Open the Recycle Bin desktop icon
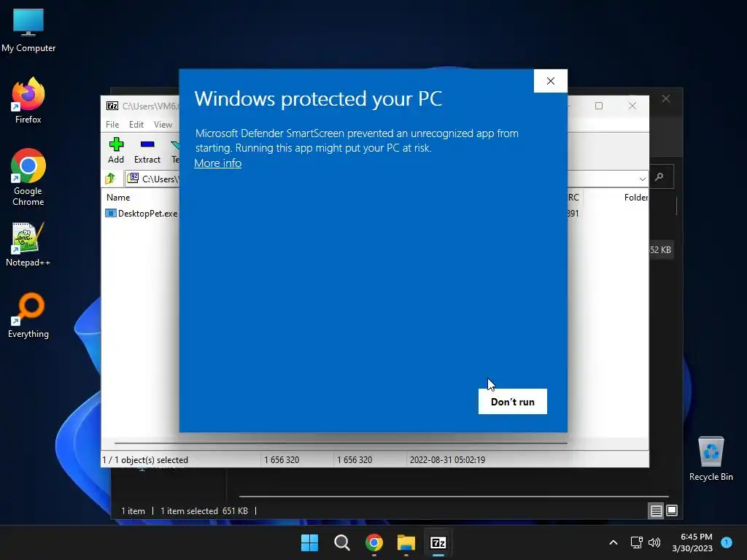 pyautogui.click(x=711, y=459)
